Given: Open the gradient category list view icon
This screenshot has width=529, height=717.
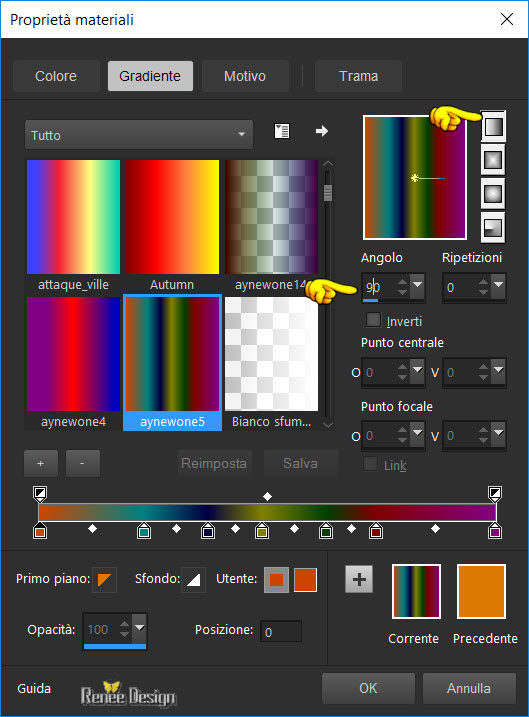Looking at the screenshot, I should point(282,132).
